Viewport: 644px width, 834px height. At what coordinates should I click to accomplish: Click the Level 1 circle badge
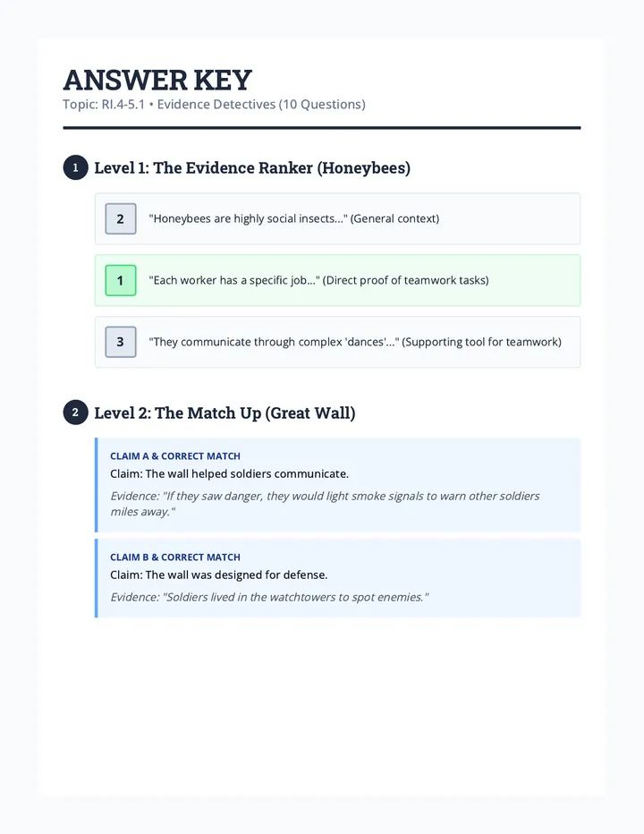pyautogui.click(x=75, y=167)
